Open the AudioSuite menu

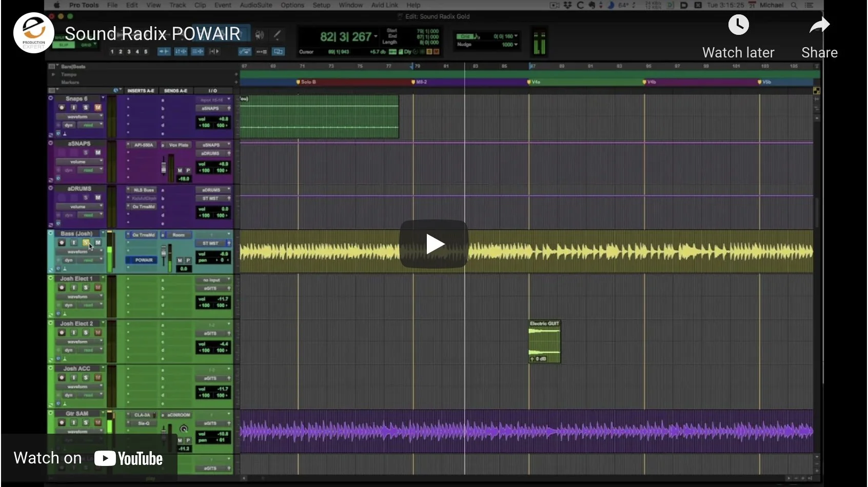pos(256,5)
